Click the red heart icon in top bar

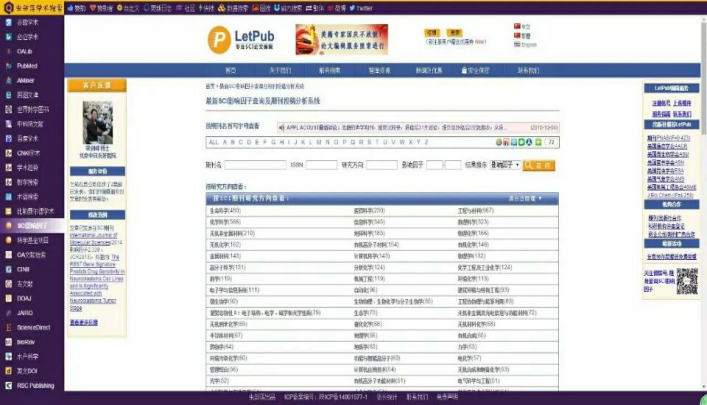(x=93, y=8)
